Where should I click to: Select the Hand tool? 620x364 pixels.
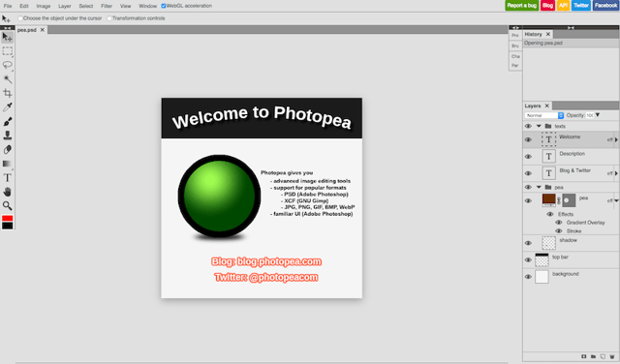[8, 192]
